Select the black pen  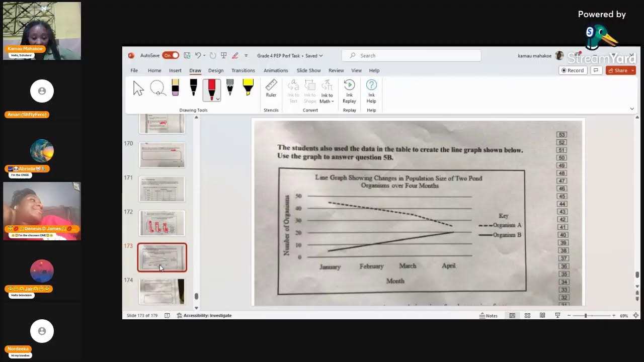coord(193,88)
